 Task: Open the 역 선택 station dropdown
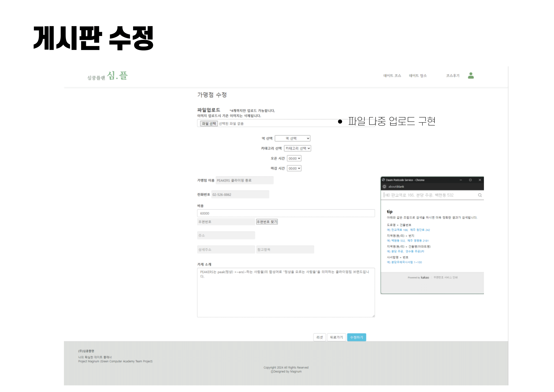(x=292, y=139)
